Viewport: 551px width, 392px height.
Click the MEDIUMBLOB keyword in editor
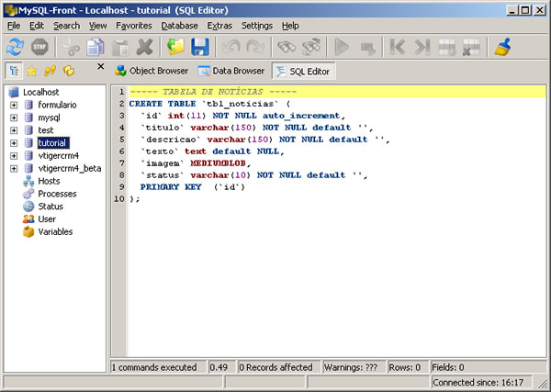(218, 163)
